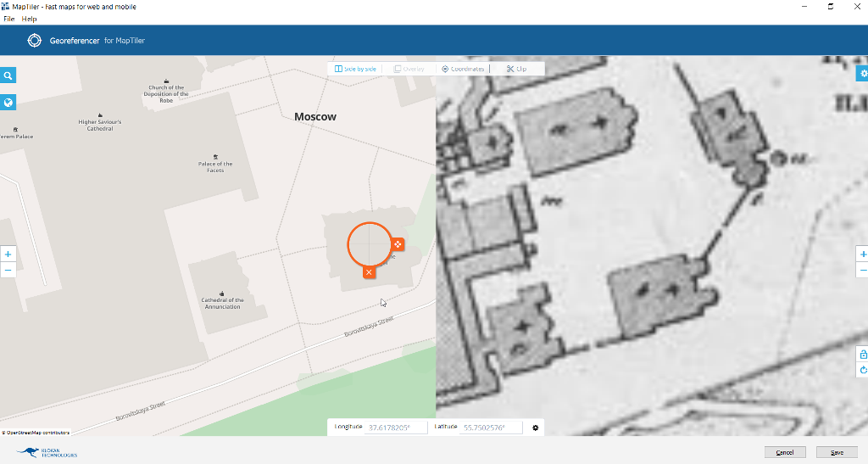Zoom out on the scanned map
868x464 pixels.
click(862, 271)
